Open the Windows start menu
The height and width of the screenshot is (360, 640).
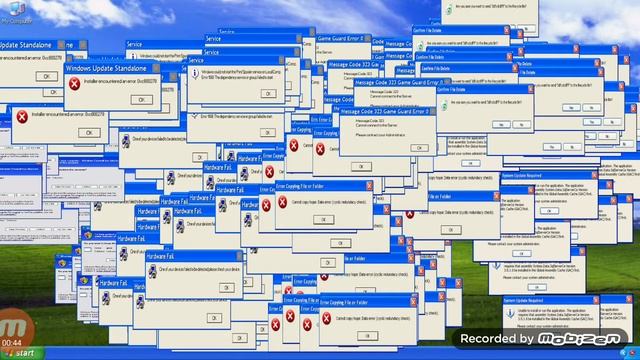(x=21, y=353)
